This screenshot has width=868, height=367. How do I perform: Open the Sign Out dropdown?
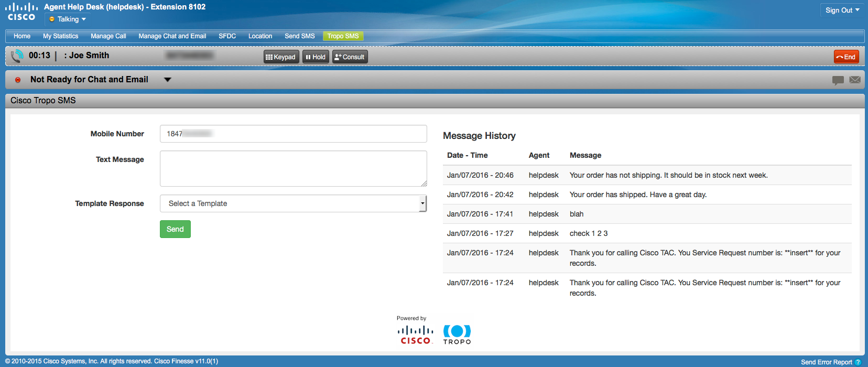click(x=842, y=10)
